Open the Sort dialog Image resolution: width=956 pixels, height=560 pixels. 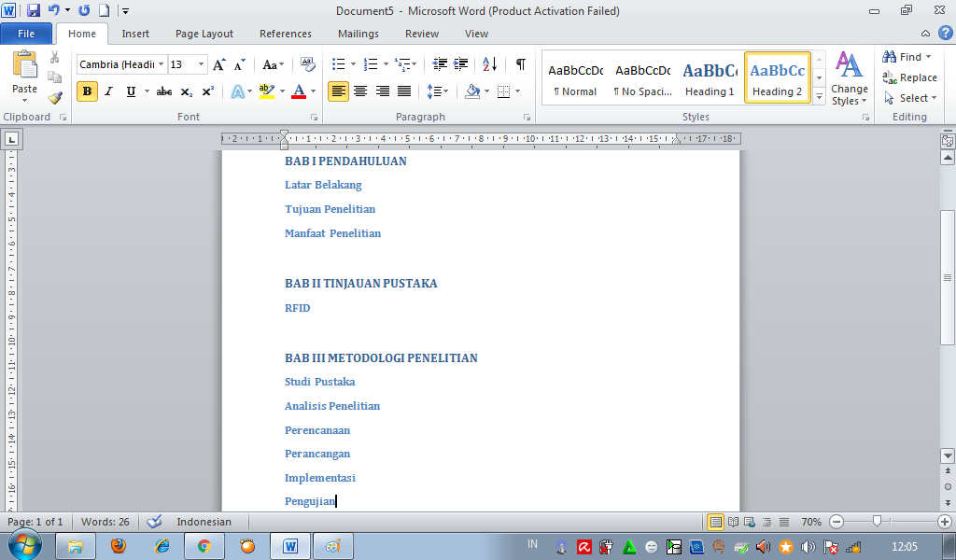pos(488,66)
